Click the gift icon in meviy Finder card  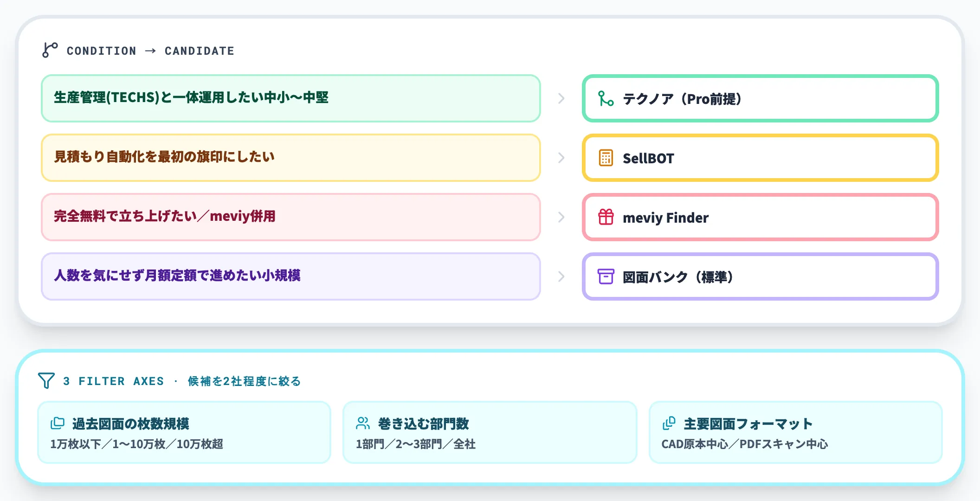click(606, 217)
